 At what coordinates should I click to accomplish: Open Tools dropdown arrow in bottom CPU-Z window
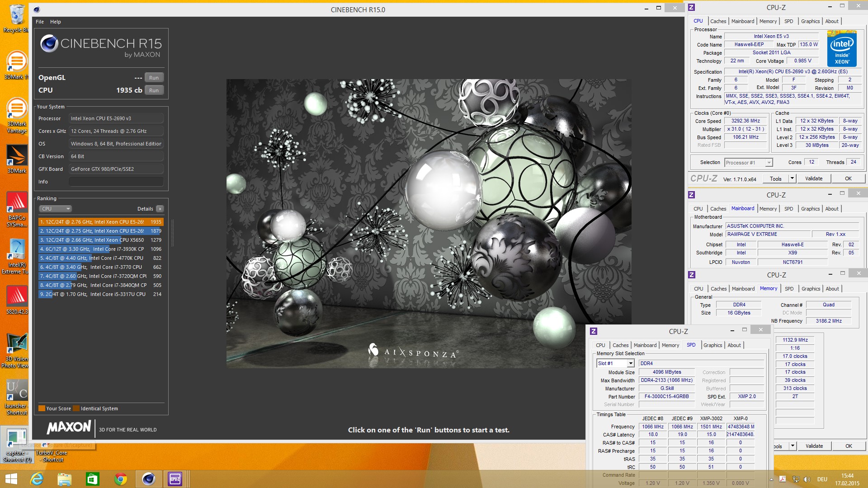(x=793, y=446)
